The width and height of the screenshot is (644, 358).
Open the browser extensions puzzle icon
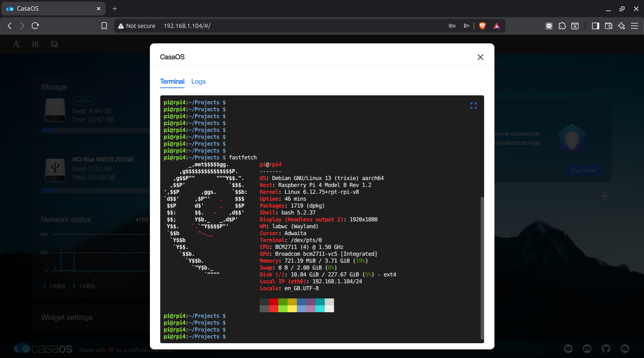pyautogui.click(x=562, y=26)
